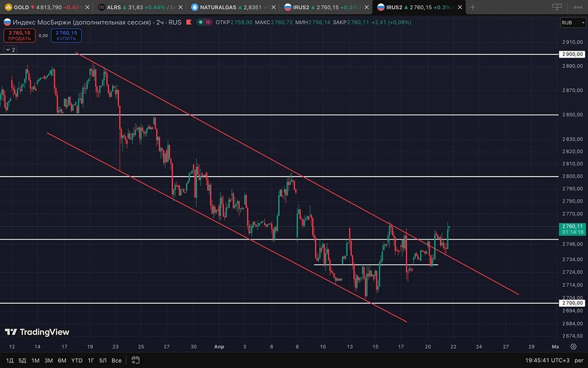
Task: Select the 5Л time range
Action: (103, 360)
